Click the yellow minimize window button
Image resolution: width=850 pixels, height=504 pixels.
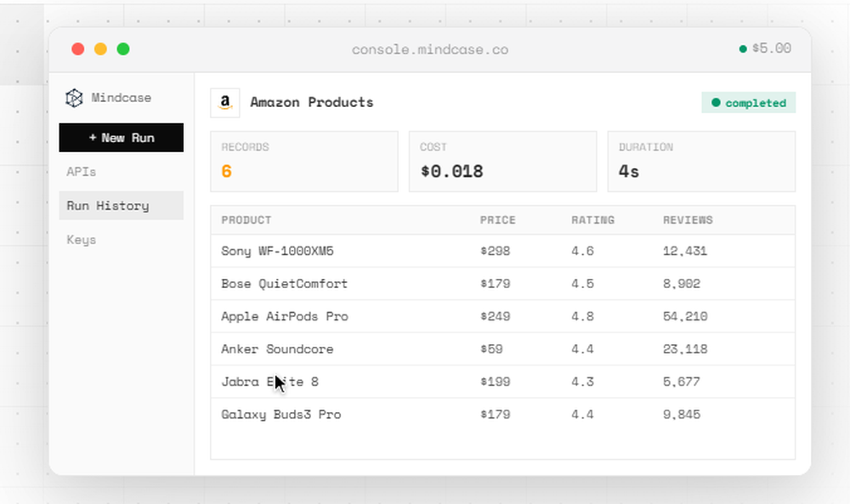pyautogui.click(x=101, y=49)
